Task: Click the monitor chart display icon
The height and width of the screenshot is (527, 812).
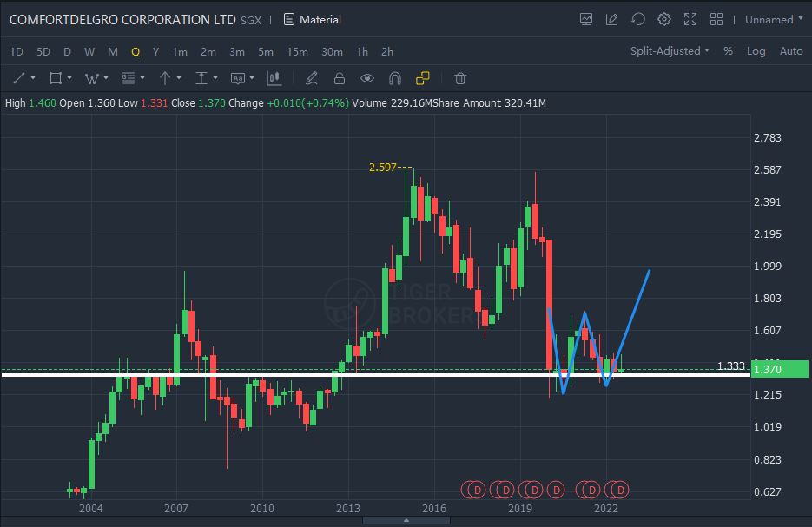Action: coord(585,20)
